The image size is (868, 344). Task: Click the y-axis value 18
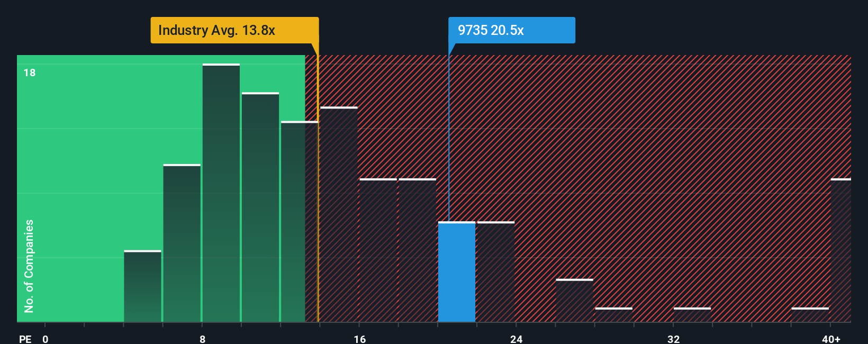click(30, 73)
